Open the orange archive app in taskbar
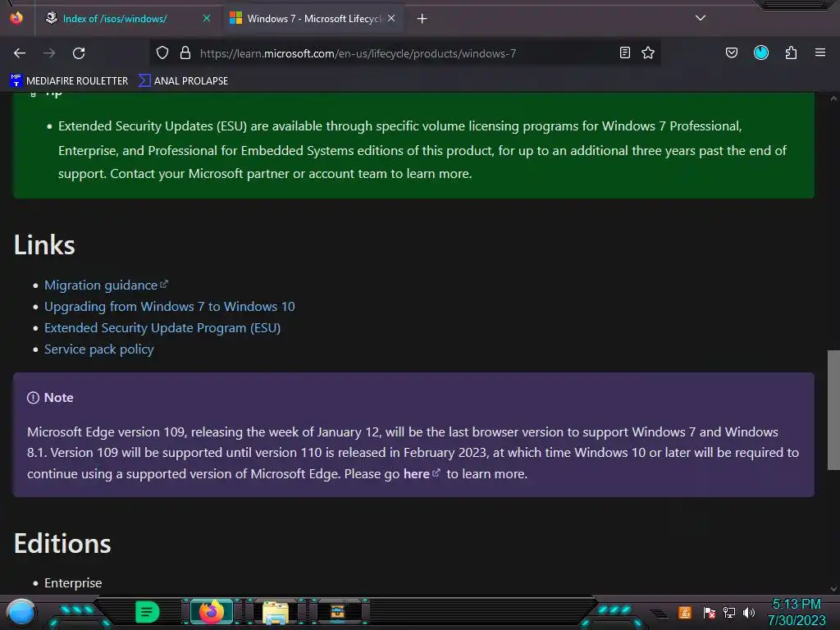840x630 pixels. pos(337,612)
